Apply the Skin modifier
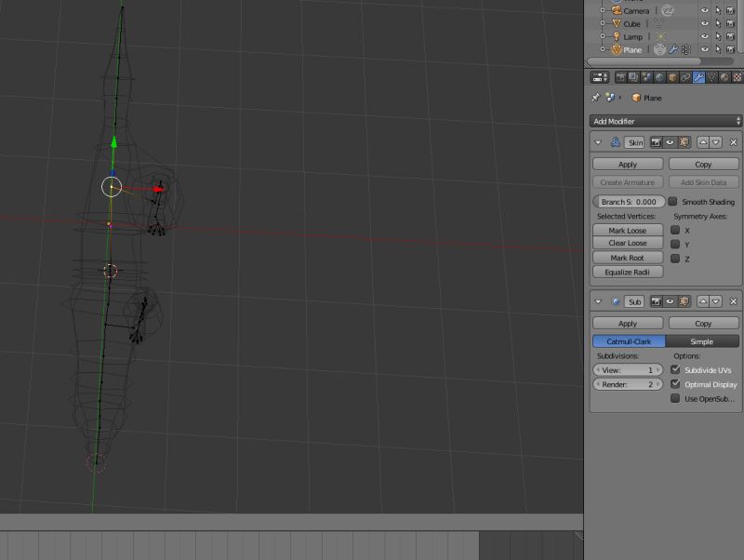This screenshot has height=560, width=744. tap(628, 164)
